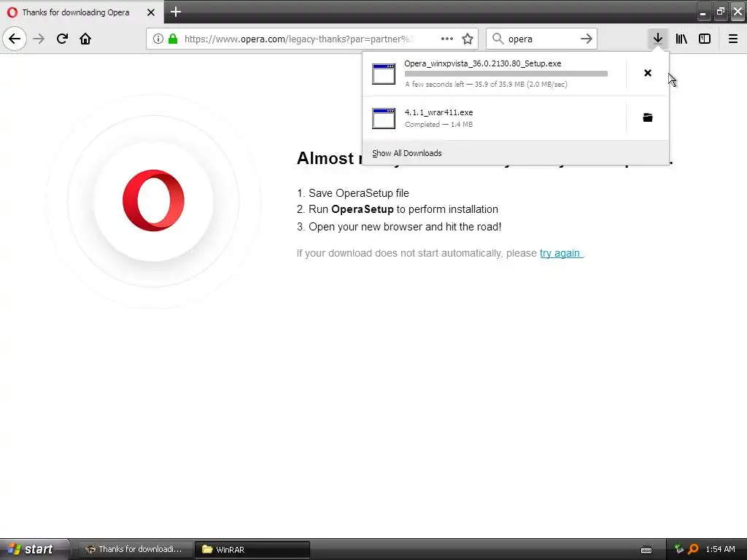View the secure connection padlock details

(x=173, y=39)
